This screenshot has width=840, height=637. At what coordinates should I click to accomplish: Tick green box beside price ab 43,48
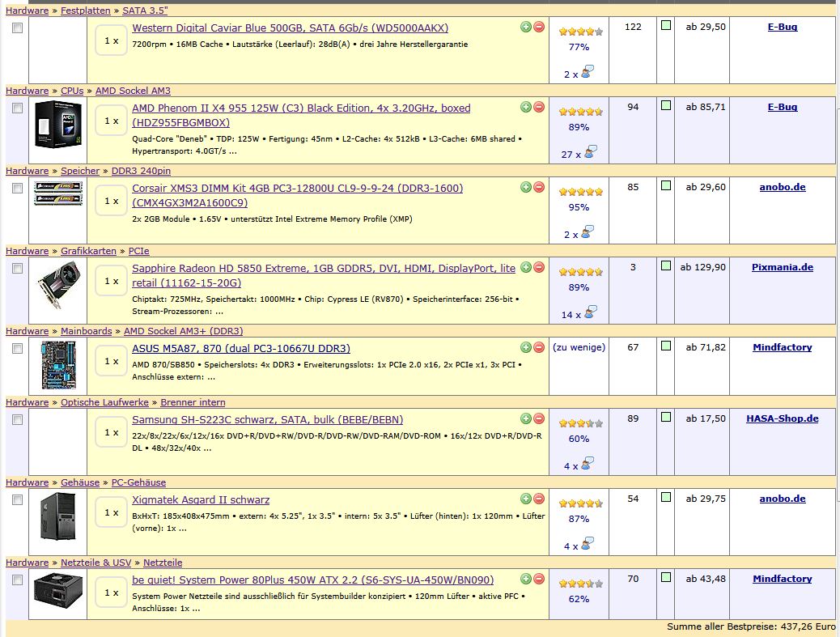click(x=666, y=578)
